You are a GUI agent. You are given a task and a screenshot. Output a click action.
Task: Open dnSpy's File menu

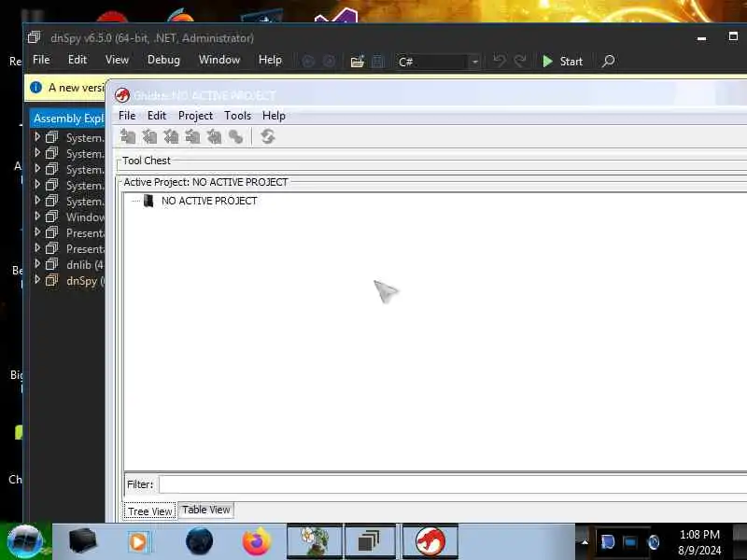coord(41,60)
